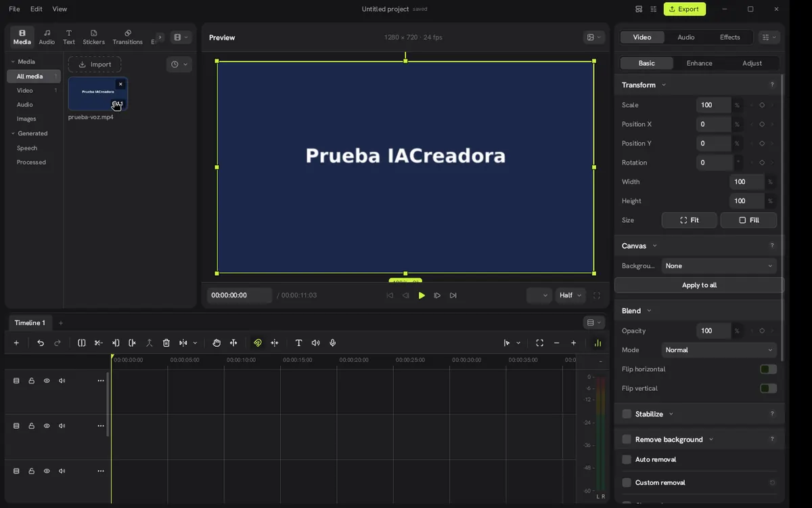The height and width of the screenshot is (508, 812).
Task: Toggle the green audio meter bars icon
Action: pyautogui.click(x=597, y=343)
